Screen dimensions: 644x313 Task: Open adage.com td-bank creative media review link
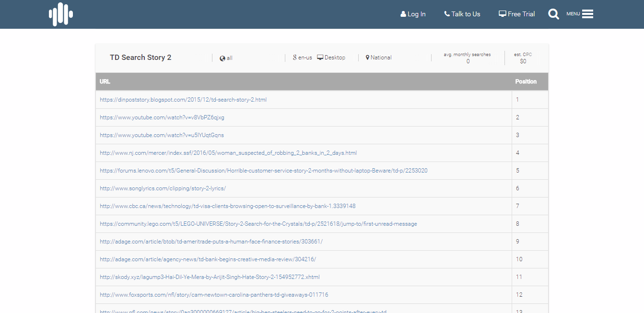tap(208, 259)
